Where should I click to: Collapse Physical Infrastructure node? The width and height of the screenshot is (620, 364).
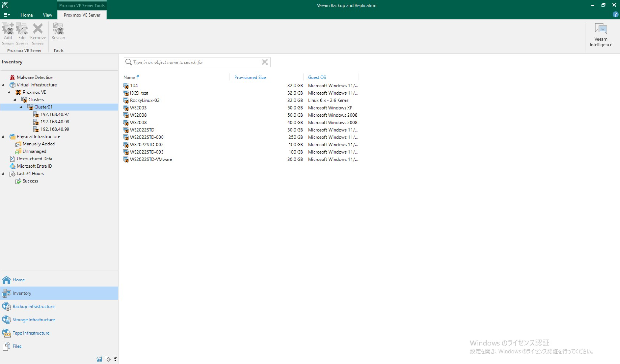pyautogui.click(x=3, y=136)
